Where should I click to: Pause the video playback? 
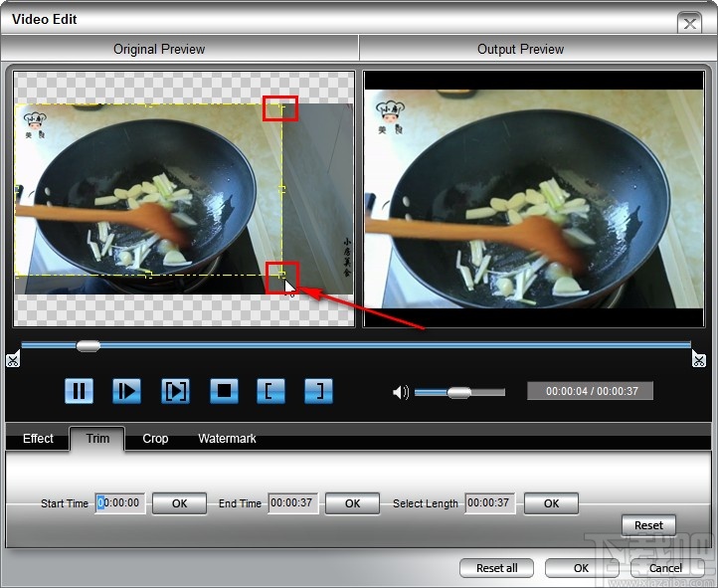coord(79,391)
